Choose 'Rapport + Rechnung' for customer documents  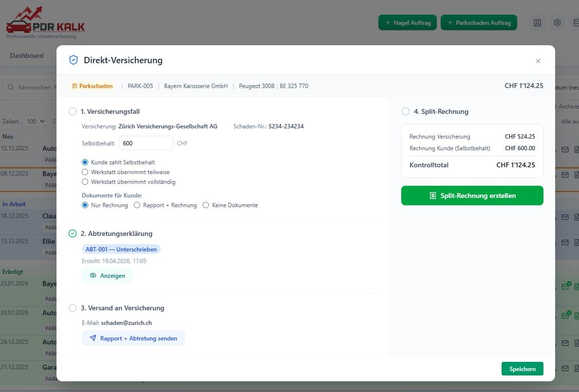(137, 205)
